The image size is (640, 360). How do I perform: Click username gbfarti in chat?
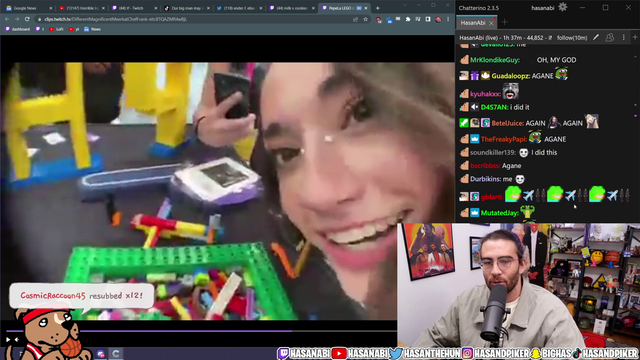point(492,197)
